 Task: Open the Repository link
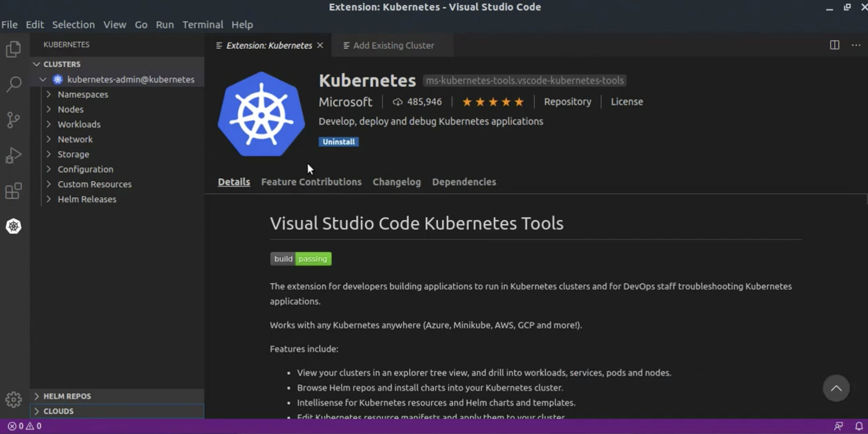point(568,102)
